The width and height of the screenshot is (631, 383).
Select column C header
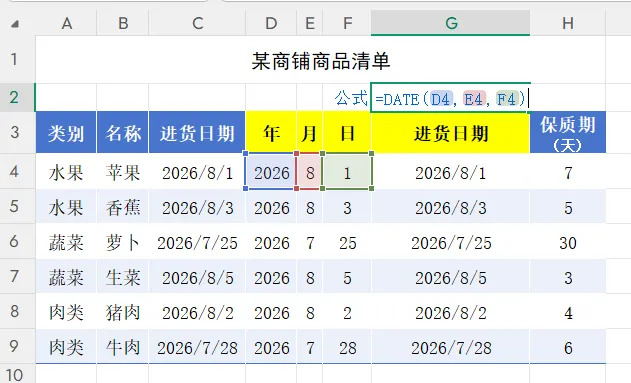pyautogui.click(x=197, y=23)
